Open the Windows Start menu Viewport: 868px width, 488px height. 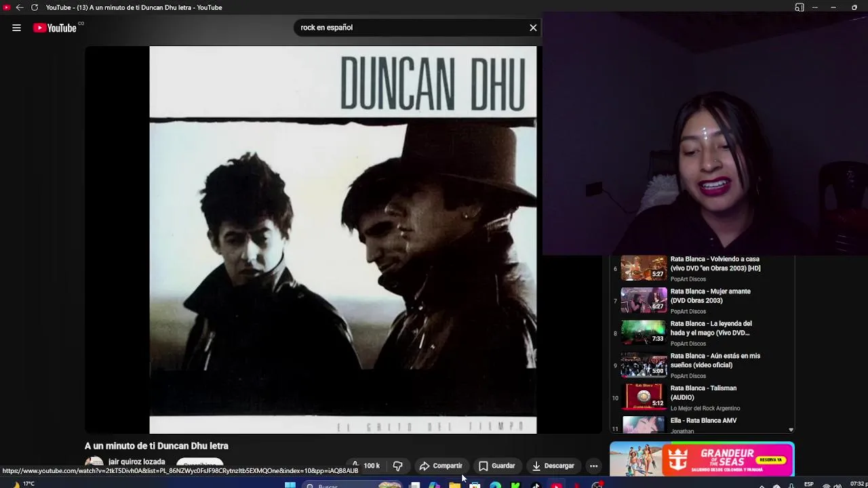[290, 485]
